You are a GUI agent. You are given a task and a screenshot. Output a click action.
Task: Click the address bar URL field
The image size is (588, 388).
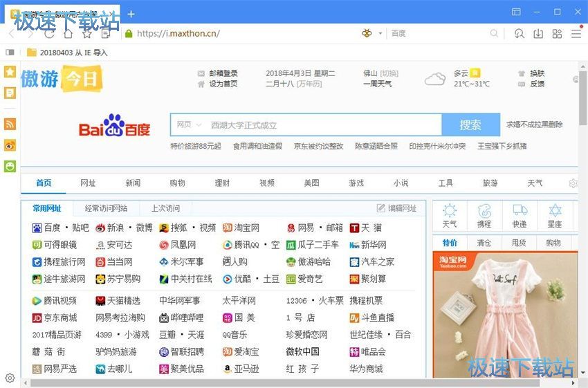(x=178, y=33)
